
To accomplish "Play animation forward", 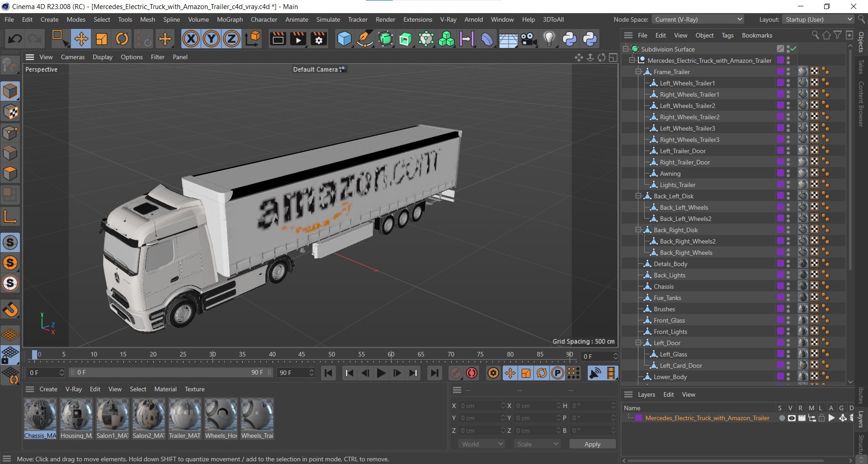I will click(381, 373).
